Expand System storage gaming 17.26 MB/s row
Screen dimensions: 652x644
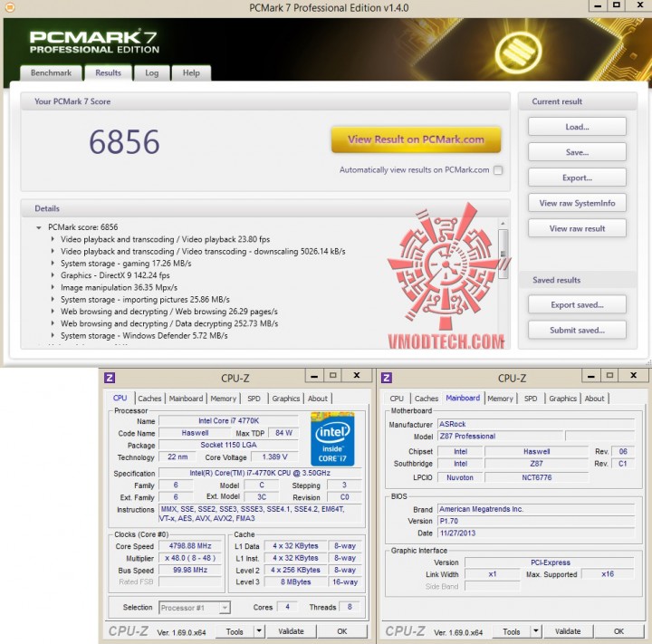point(53,264)
